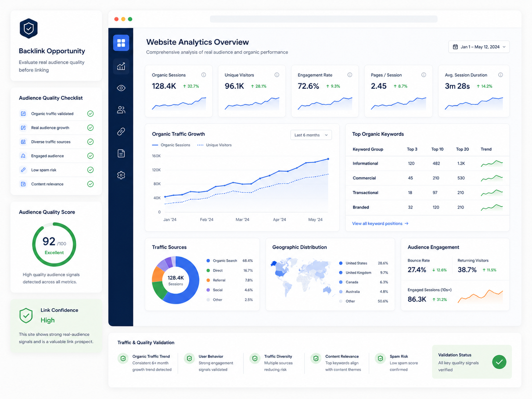This screenshot has height=399, width=532.
Task: Click the Organic Search blue legend swatch
Action: pos(208,260)
